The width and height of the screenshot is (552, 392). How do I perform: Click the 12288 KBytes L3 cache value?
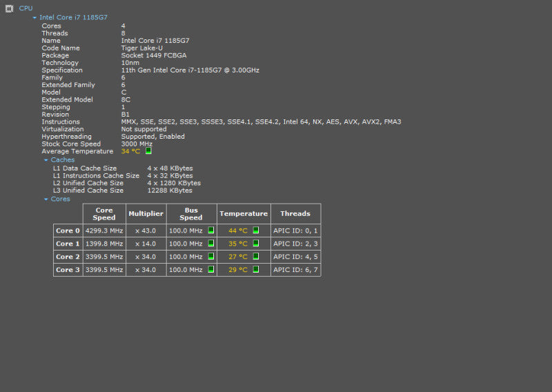click(170, 190)
